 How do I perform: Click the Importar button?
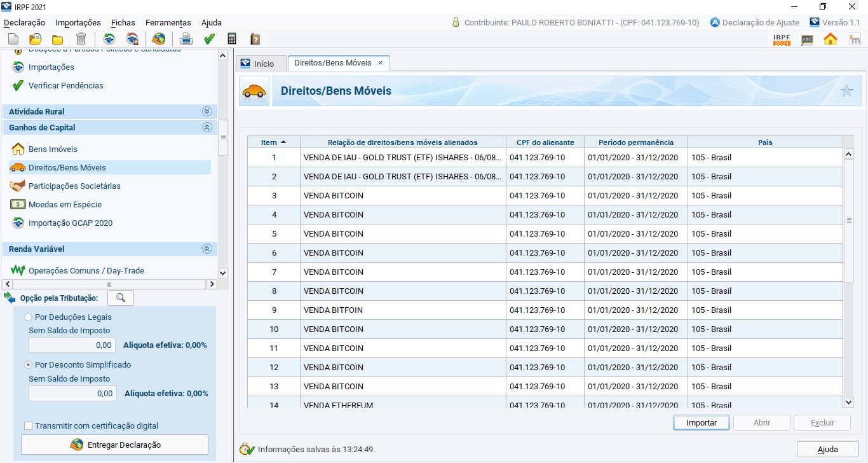click(701, 423)
